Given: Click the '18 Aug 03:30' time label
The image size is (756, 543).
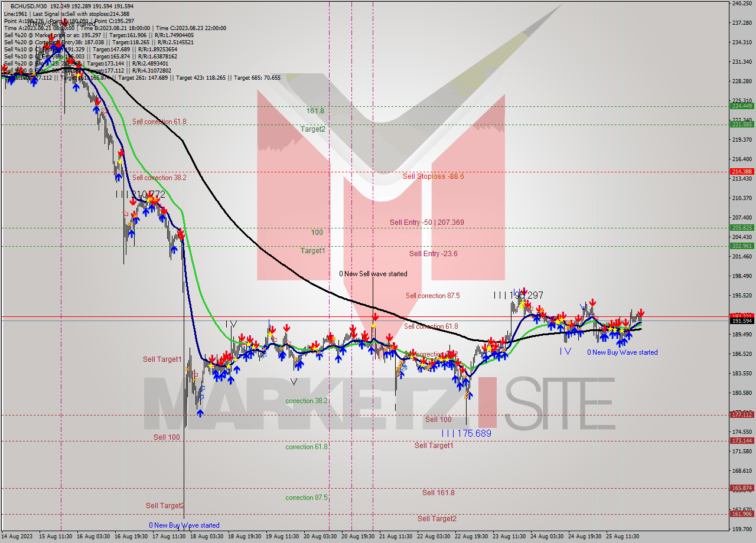Looking at the screenshot, I should point(207,537).
